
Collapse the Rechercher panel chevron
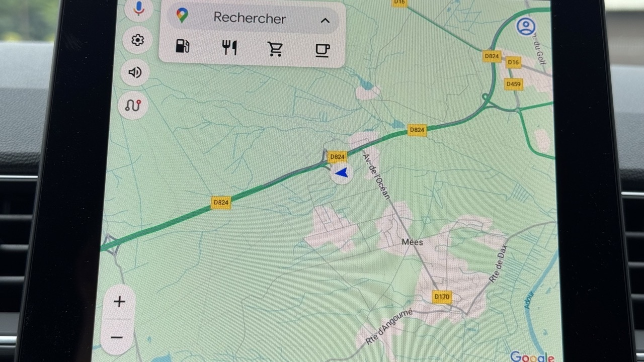tap(325, 21)
